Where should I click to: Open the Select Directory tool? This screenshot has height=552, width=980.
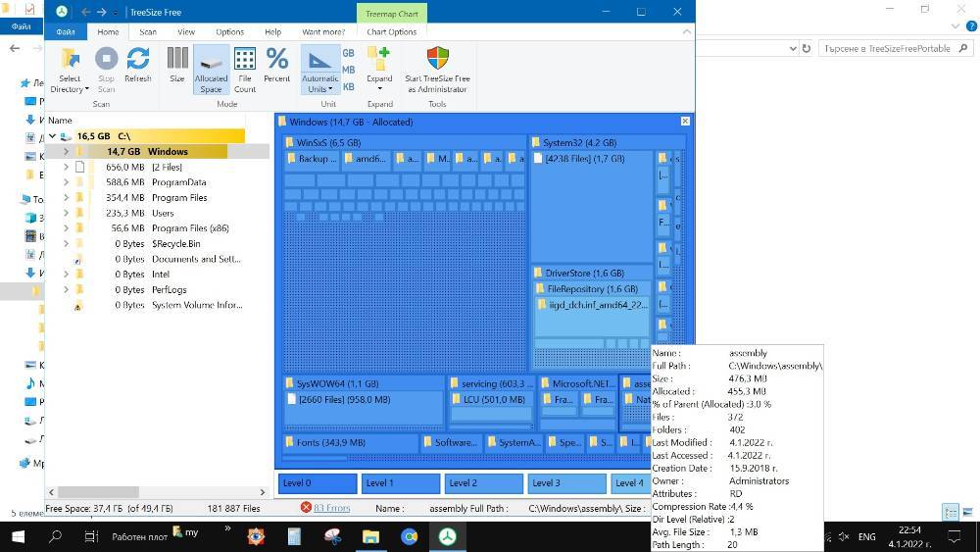[x=70, y=70]
